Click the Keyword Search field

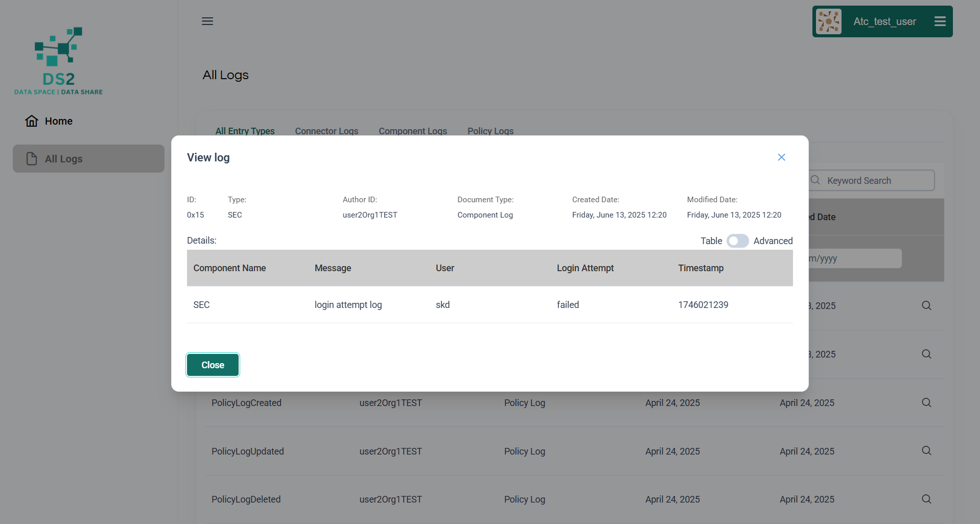876,181
